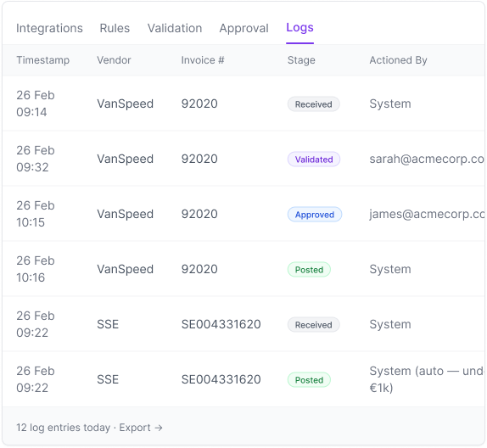
Task: Click the System (auto) entry for SSE
Action: click(x=427, y=379)
